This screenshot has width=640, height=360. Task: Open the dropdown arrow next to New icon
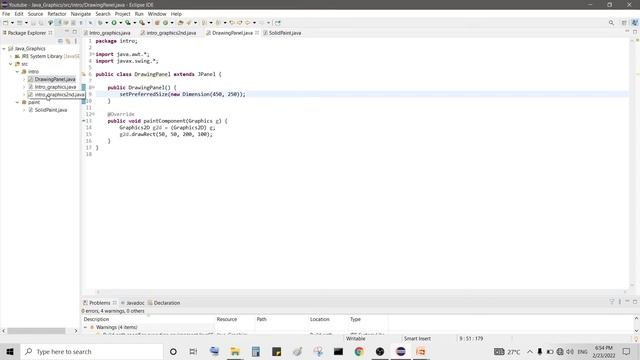click(x=12, y=23)
